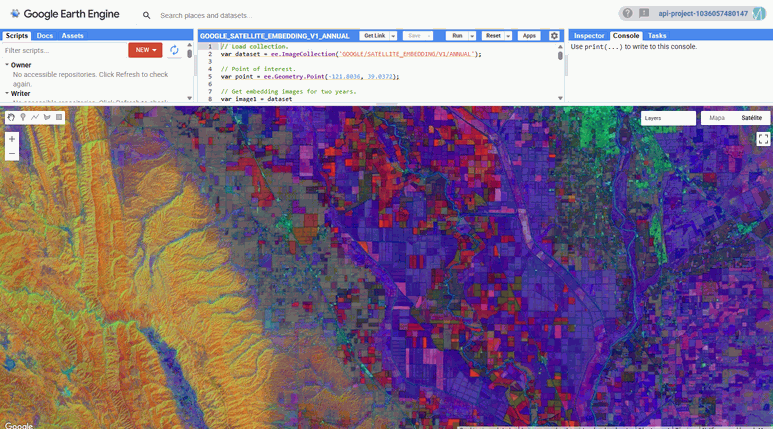This screenshot has width=773, height=429.
Task: Switch to the Docs tab
Action: click(44, 36)
